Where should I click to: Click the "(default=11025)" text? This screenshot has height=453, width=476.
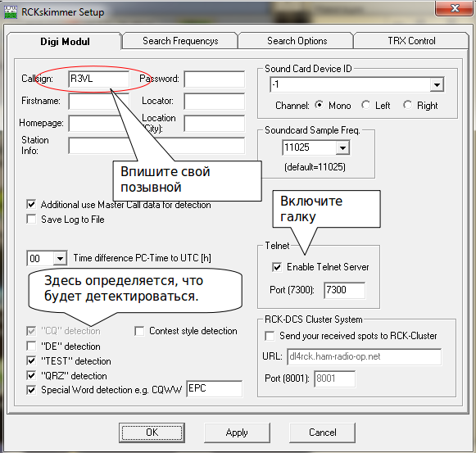pos(315,167)
